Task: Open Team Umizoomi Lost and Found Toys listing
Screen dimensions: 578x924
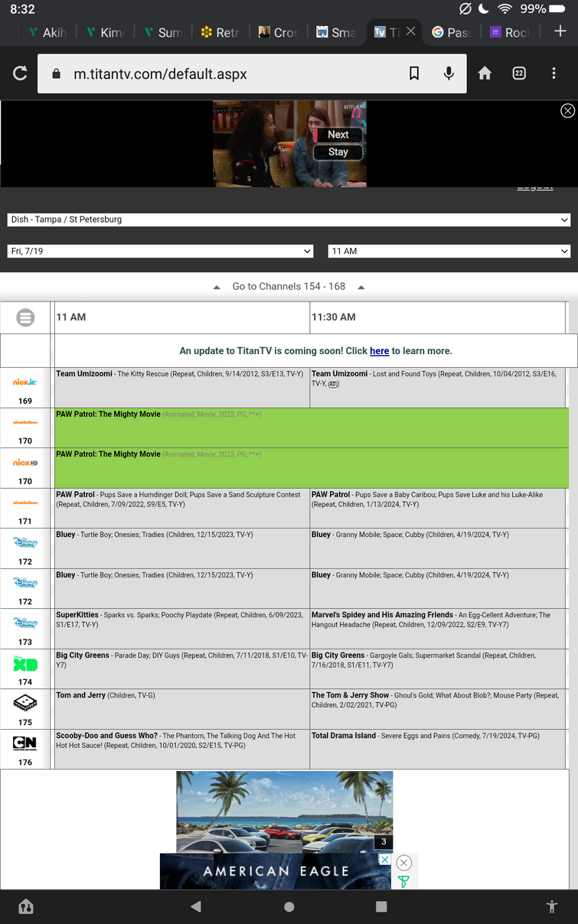Action: tap(439, 388)
